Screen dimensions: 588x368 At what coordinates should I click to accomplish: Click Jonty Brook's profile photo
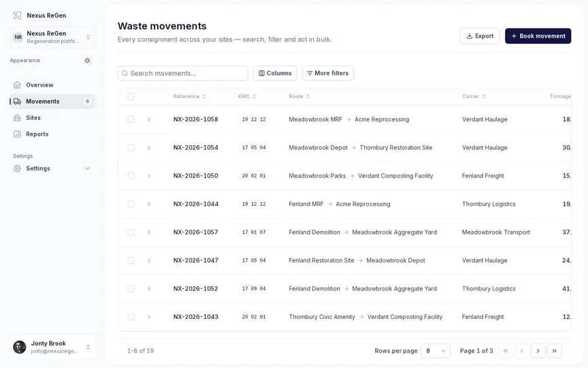(x=20, y=347)
